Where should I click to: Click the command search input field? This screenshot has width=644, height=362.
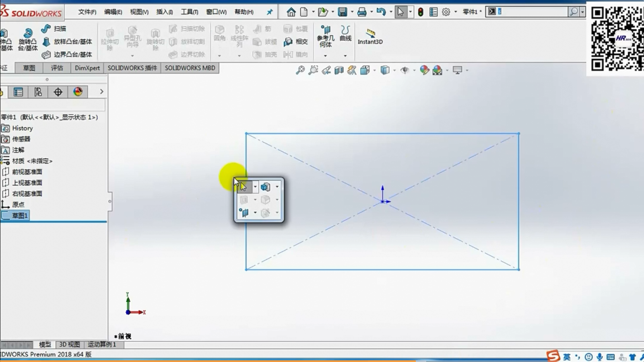531,12
